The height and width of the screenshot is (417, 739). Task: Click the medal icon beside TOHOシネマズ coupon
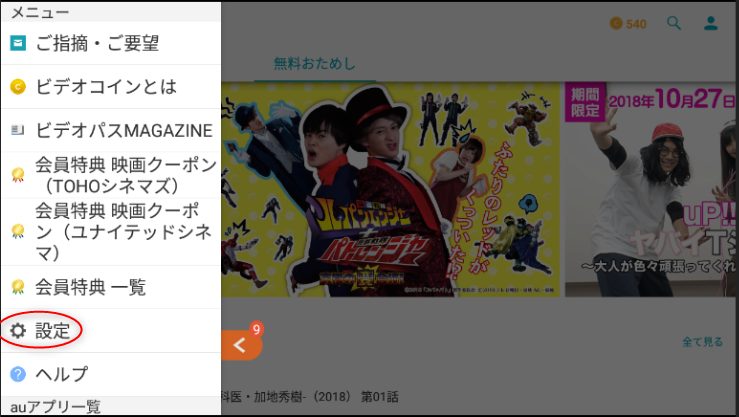(18, 175)
